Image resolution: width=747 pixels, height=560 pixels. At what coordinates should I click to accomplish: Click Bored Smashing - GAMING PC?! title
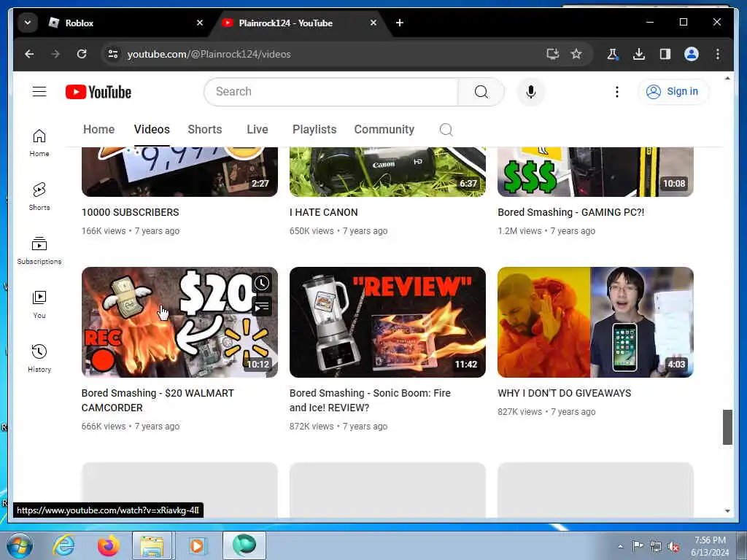point(570,212)
